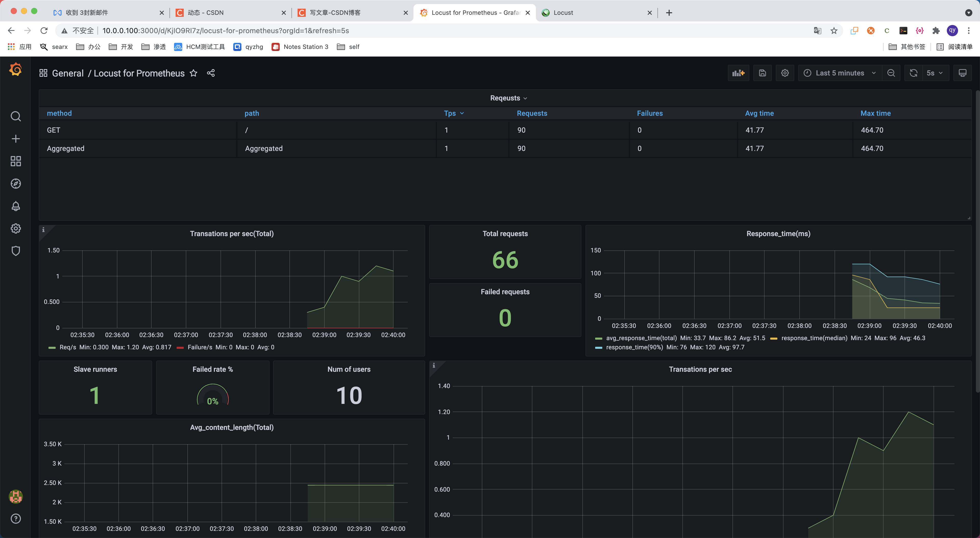Open the Transations per sec(Total) panel menu
Image resolution: width=980 pixels, height=538 pixels.
[232, 234]
